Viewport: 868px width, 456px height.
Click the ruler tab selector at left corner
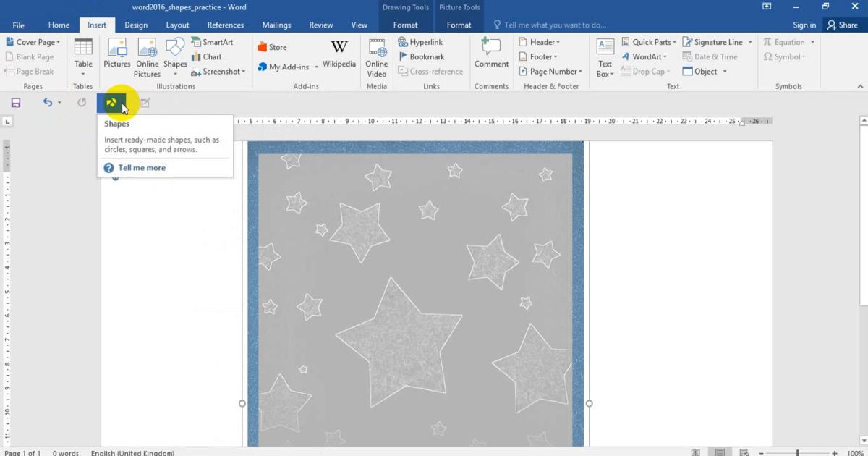pyautogui.click(x=7, y=122)
